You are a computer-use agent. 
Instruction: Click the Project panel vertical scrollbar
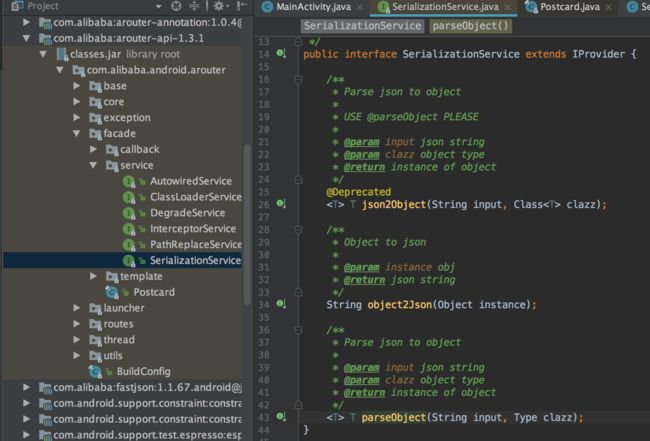247,224
